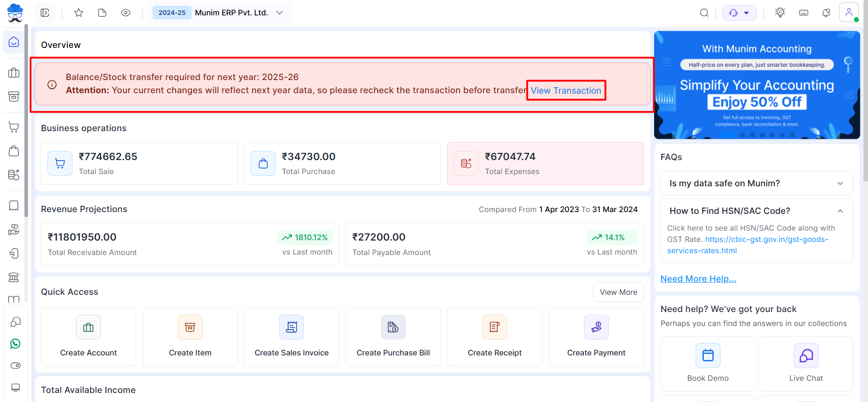Select Home dashboard icon in sidebar
Screen dimensions: 868x402
pyautogui.click(x=14, y=42)
